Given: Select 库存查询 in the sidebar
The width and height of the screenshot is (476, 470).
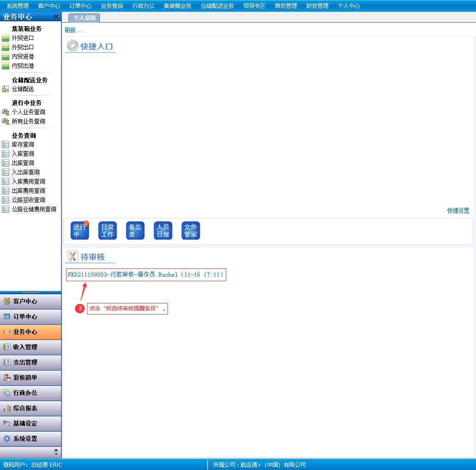Looking at the screenshot, I should 23,144.
